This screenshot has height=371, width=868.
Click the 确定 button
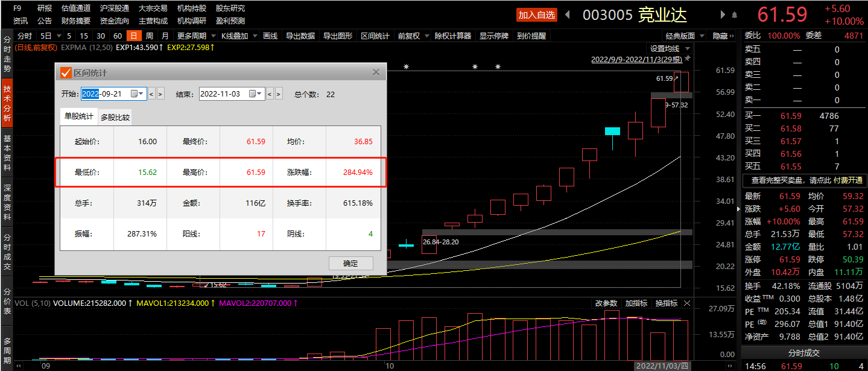[x=350, y=263]
